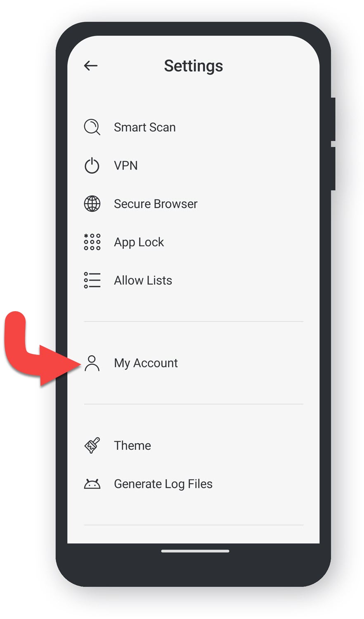This screenshot has width=364, height=619.
Task: Click the App Lock keypad icon
Action: pos(92,242)
